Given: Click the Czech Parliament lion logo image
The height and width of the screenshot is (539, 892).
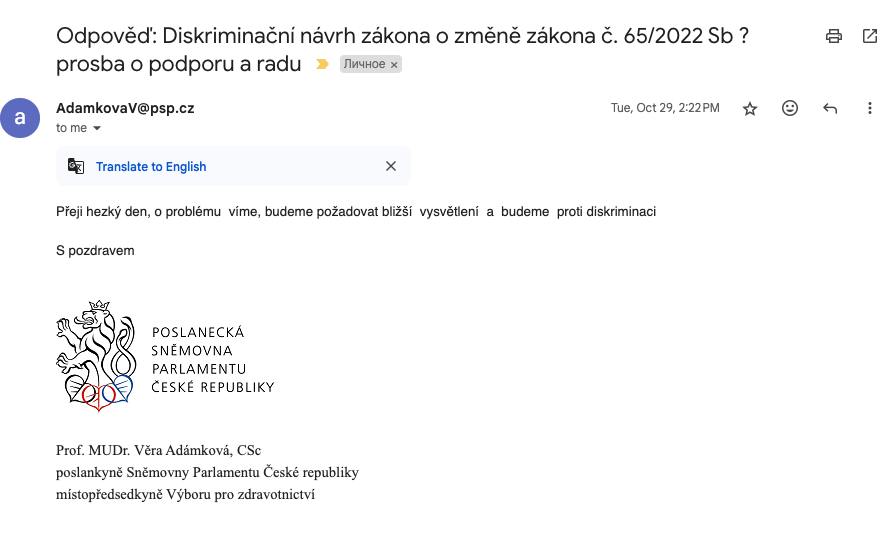Looking at the screenshot, I should tap(165, 355).
